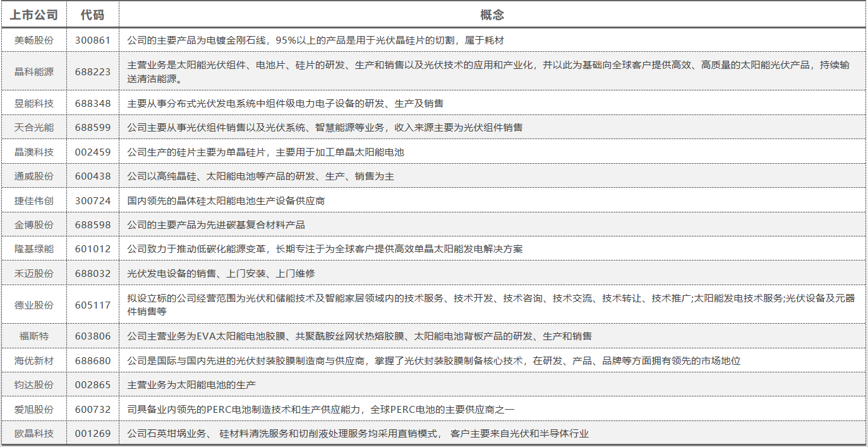Screen dimensions: 868x447
Task: Select company name 天合光能
Action: coord(34,128)
